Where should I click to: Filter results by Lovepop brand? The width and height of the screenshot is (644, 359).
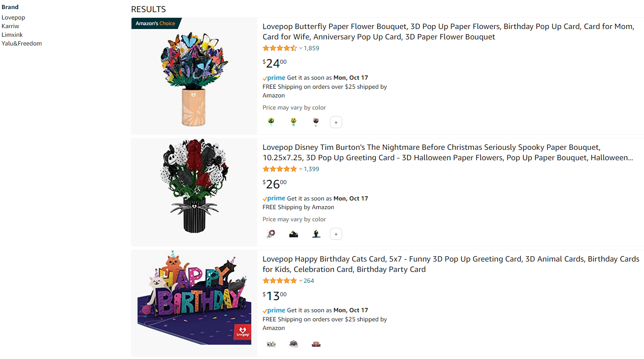(13, 17)
